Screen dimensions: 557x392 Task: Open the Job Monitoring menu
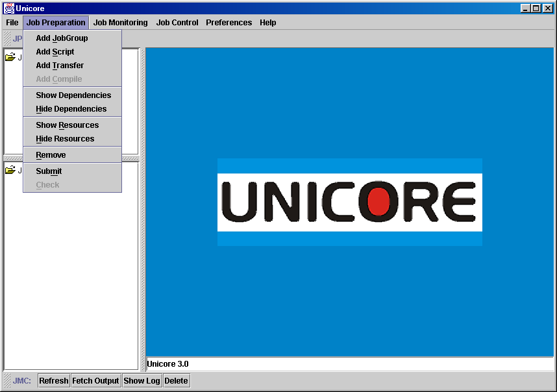point(120,22)
